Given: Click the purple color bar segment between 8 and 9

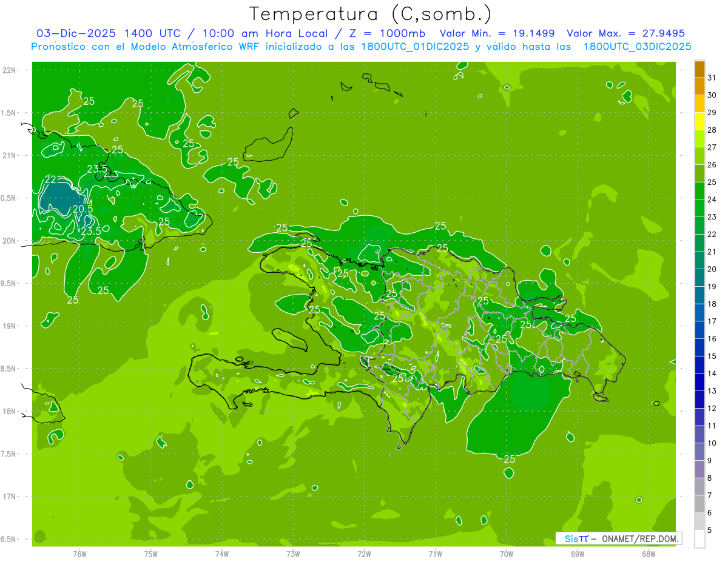Looking at the screenshot, I should pyautogui.click(x=699, y=469).
